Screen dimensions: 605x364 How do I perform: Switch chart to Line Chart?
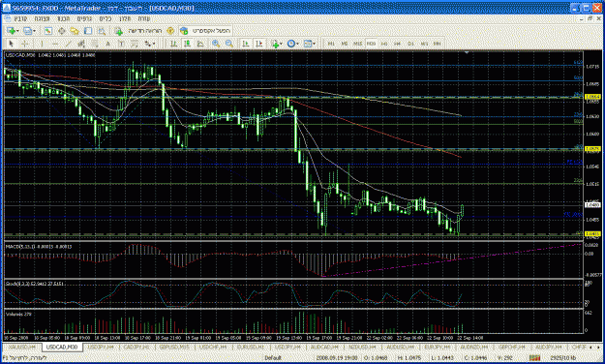[200, 44]
